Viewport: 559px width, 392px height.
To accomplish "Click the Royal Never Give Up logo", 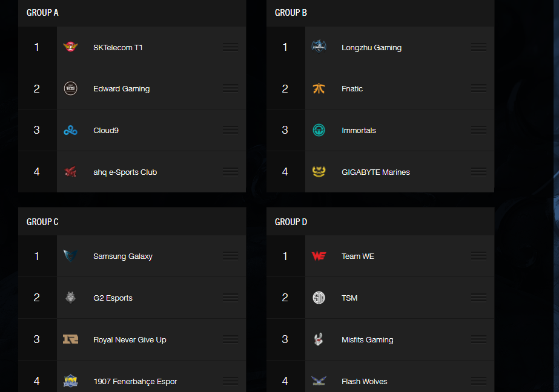I will tap(71, 340).
